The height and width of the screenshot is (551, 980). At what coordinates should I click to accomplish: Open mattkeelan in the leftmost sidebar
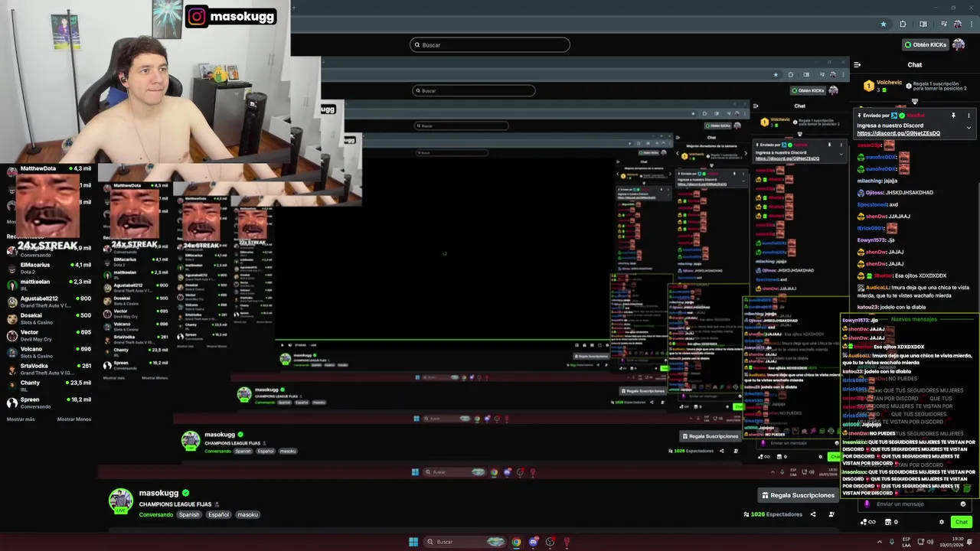[x=50, y=285]
